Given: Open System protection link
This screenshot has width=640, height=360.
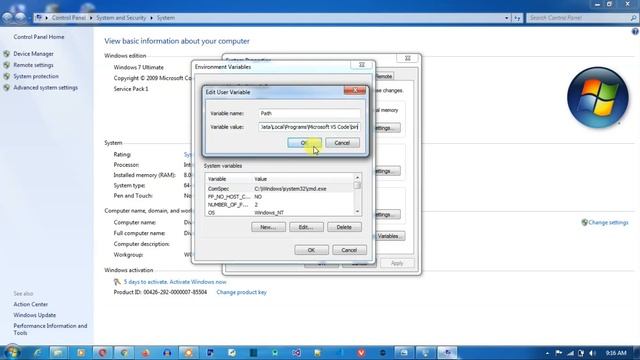Looking at the screenshot, I should 36,76.
